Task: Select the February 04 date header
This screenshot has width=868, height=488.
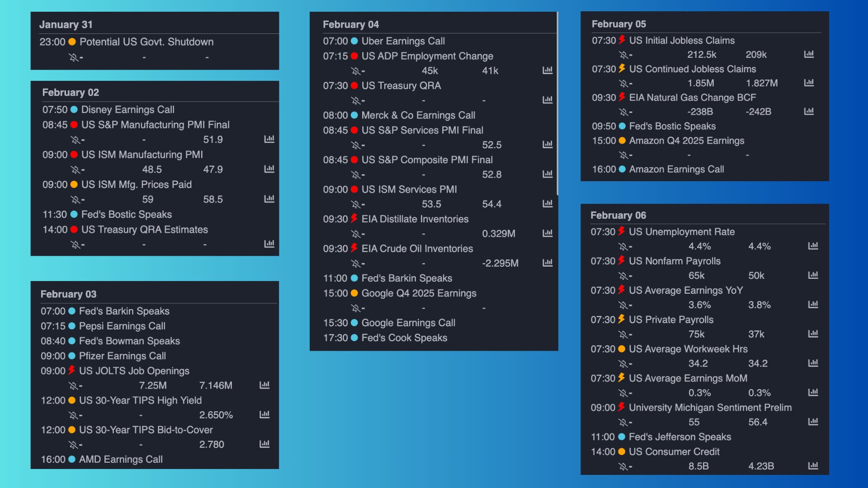Action: pyautogui.click(x=351, y=24)
